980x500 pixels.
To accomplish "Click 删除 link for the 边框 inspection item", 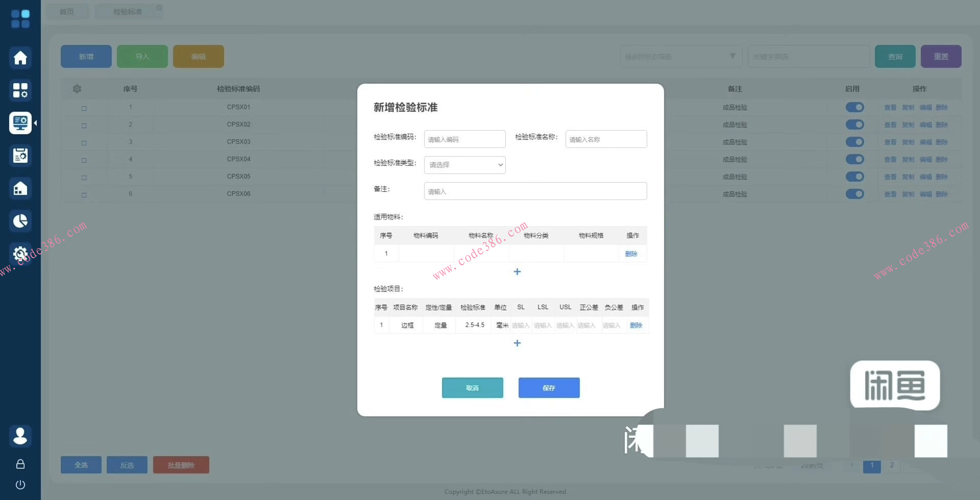I will click(x=636, y=325).
